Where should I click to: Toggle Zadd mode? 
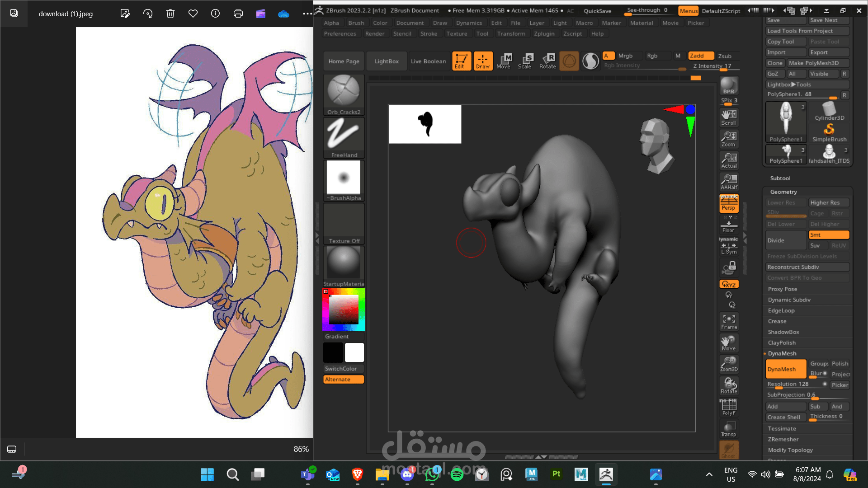coord(700,56)
